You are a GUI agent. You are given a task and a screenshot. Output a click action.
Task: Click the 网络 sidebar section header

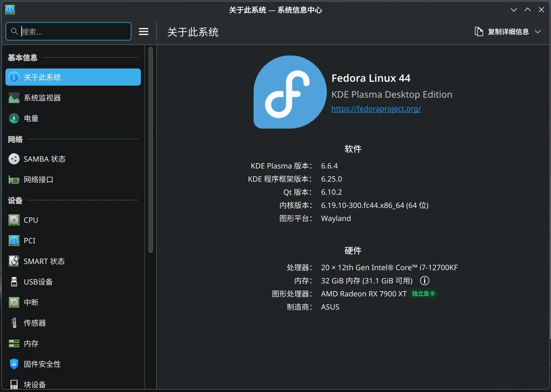click(15, 139)
